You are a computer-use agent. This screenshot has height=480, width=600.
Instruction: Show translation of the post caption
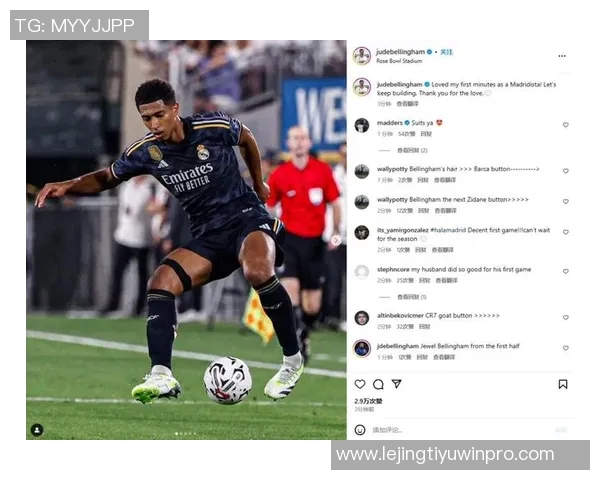408,104
